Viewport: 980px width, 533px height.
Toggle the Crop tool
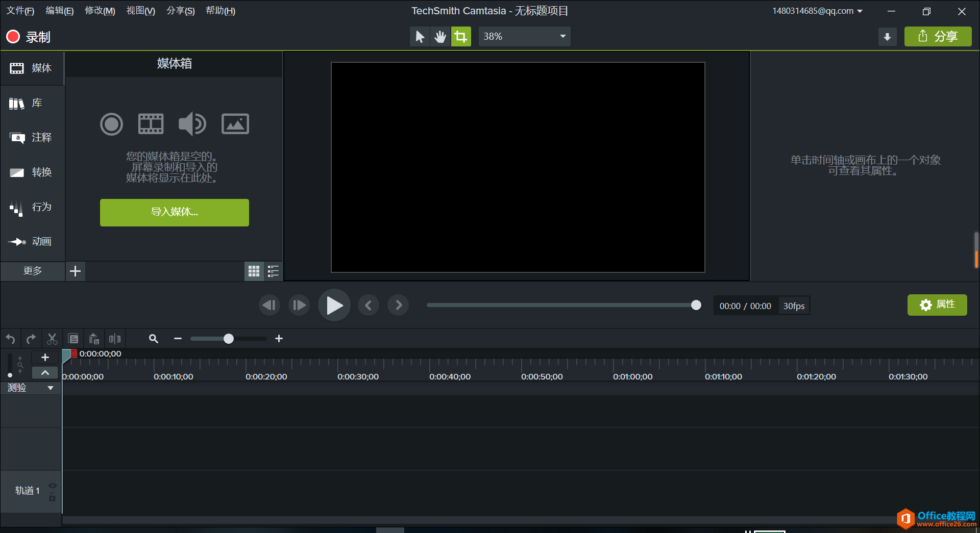(x=461, y=37)
